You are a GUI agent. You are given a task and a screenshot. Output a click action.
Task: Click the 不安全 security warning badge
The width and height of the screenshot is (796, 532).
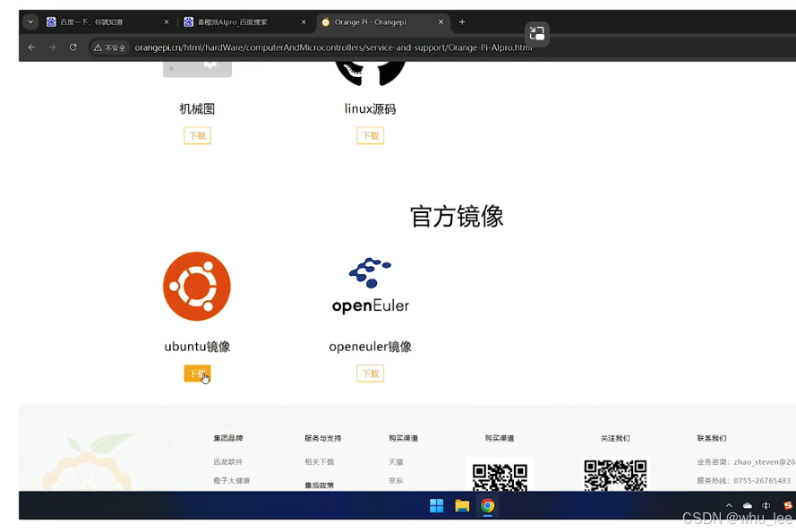tap(109, 47)
